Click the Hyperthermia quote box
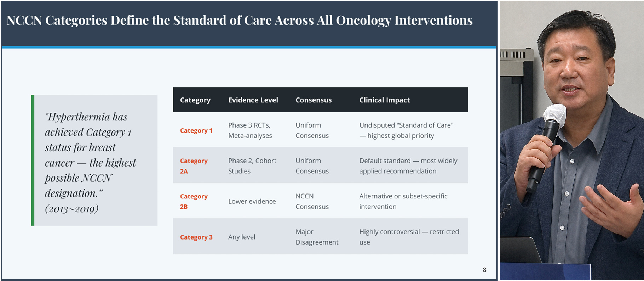644x281 pixels. [x=94, y=160]
